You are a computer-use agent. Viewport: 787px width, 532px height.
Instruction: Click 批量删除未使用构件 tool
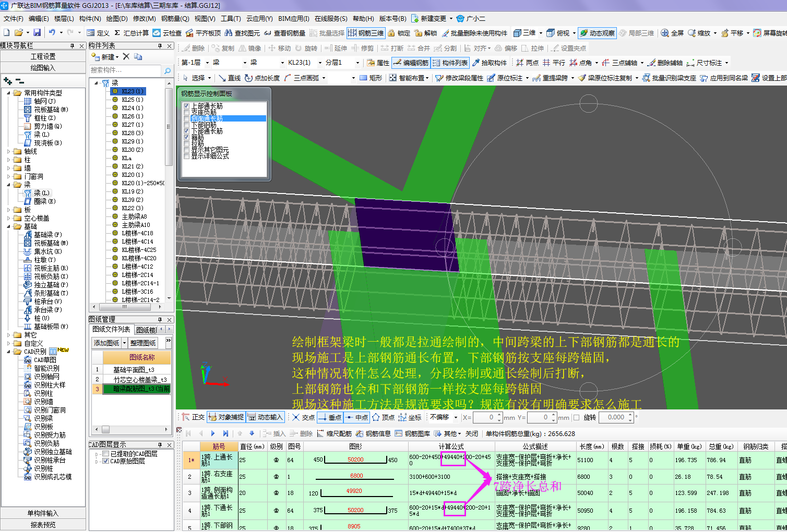[x=474, y=33]
